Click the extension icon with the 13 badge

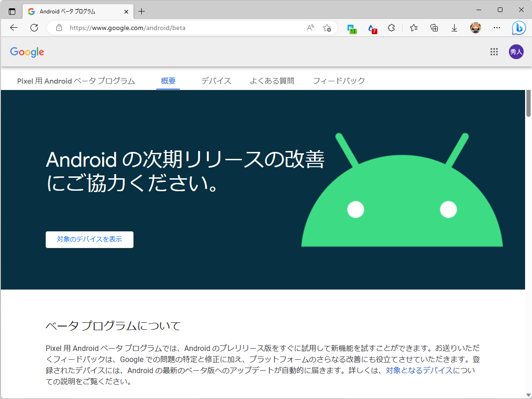pyautogui.click(x=352, y=28)
